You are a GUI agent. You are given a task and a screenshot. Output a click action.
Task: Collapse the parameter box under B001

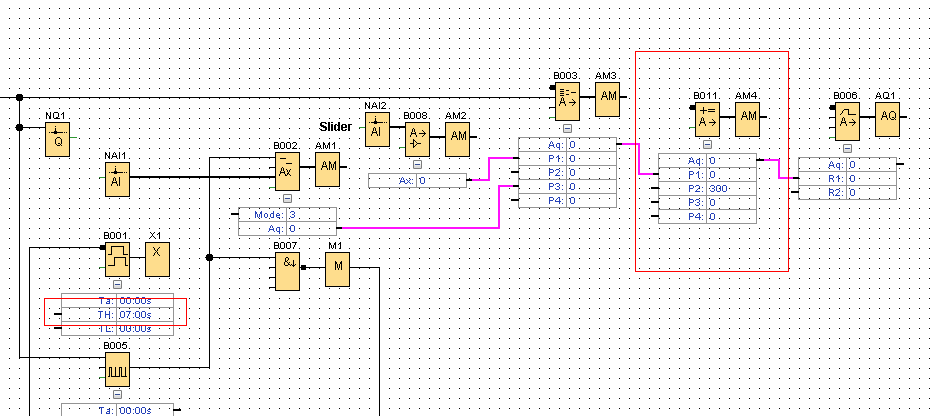[x=118, y=285]
